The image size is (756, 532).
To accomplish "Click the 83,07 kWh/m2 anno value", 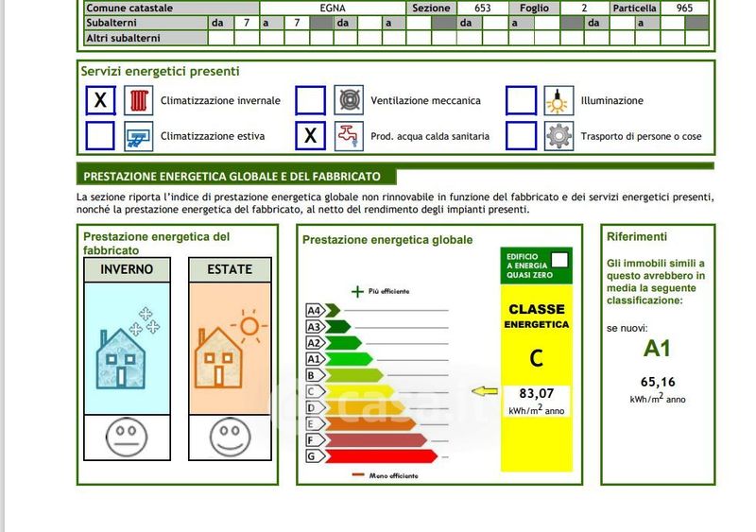I will (x=537, y=401).
